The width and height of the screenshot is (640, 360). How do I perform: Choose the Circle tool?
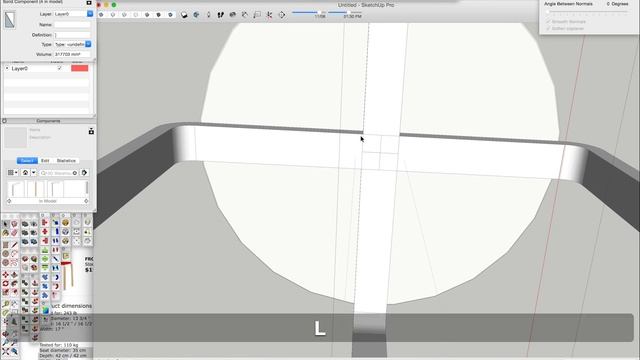(x=5, y=254)
